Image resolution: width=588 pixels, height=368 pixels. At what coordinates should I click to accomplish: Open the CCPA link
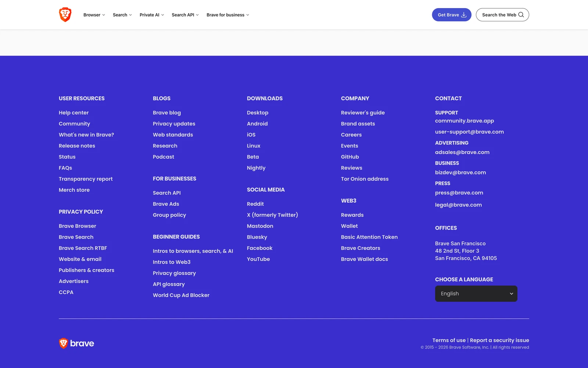pyautogui.click(x=66, y=292)
